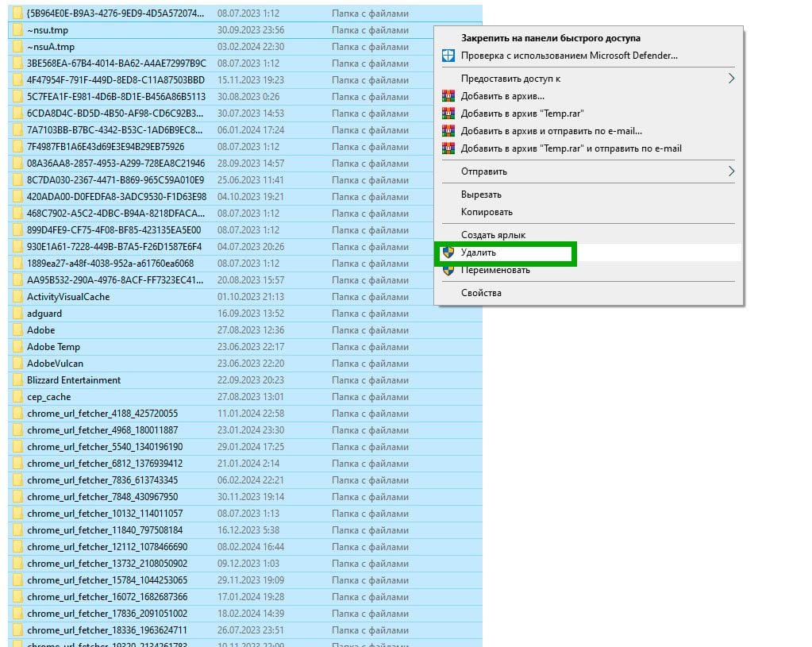Select 'AA95B532-290A-4976-8ACF-FF7323EC41...' folder name
Screen dimensions: 812x647
coord(115,280)
